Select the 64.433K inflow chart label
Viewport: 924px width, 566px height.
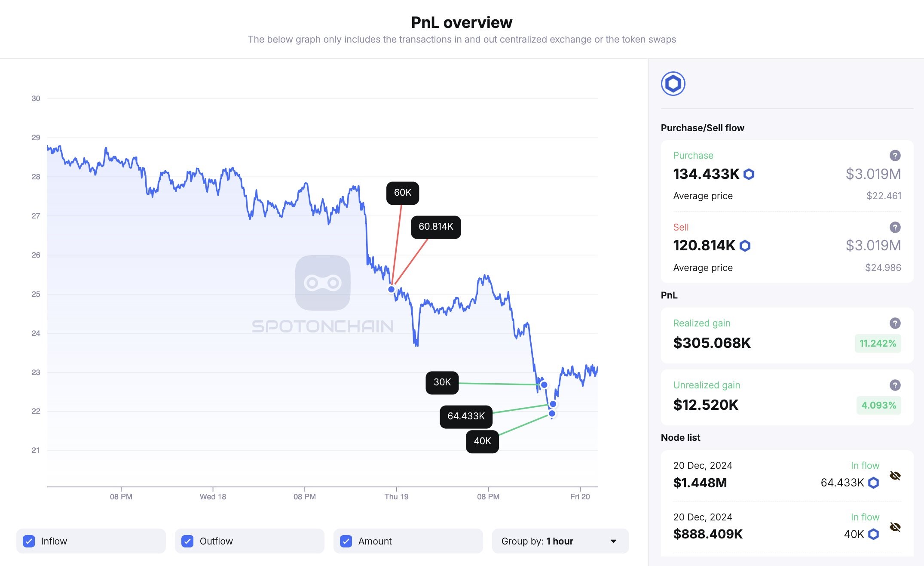pyautogui.click(x=466, y=416)
